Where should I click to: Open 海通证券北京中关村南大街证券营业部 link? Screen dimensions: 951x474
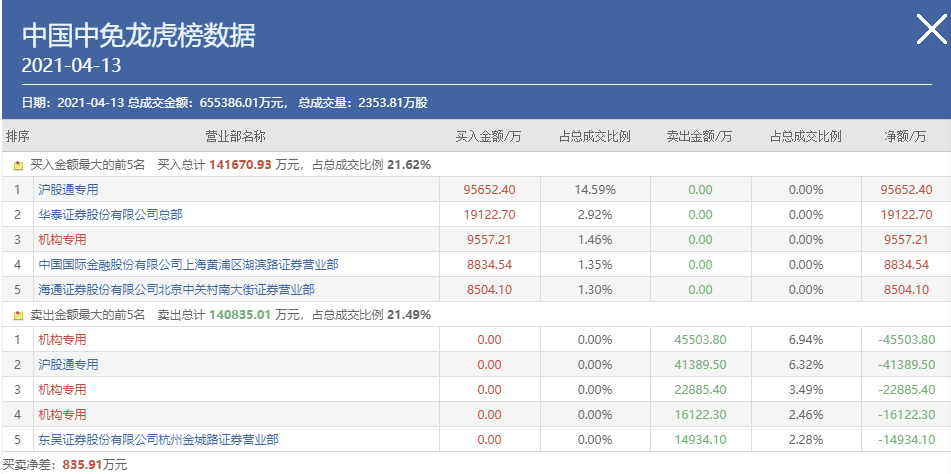[x=176, y=289]
